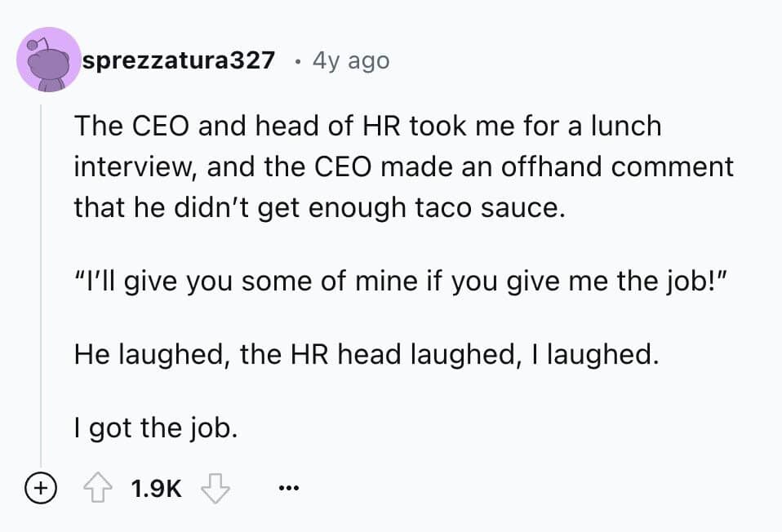Click sprezzatura327's Snoo avatar
The image size is (782, 532).
pos(49,60)
